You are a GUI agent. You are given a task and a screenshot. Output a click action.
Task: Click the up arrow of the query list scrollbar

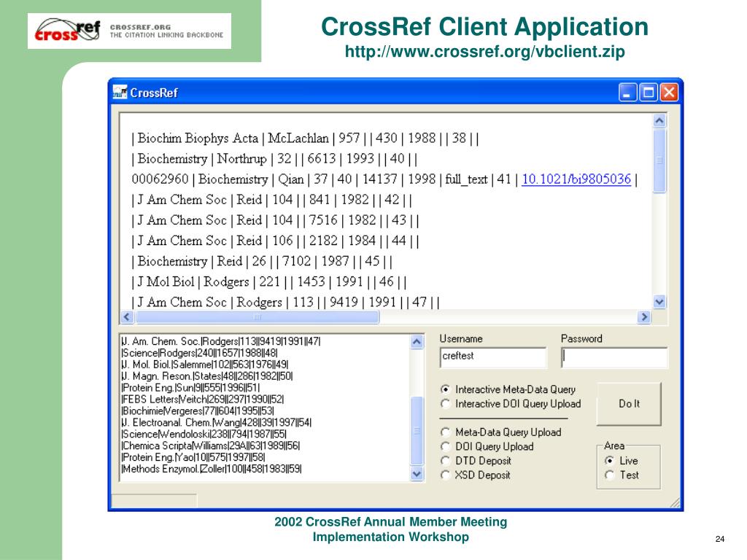(x=417, y=342)
